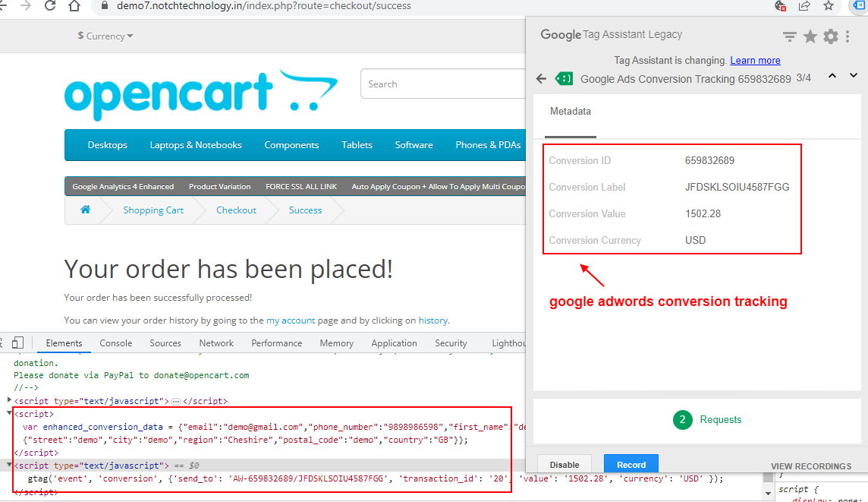Click the browser reload icon
The height and width of the screenshot is (502, 868).
pyautogui.click(x=50, y=5)
